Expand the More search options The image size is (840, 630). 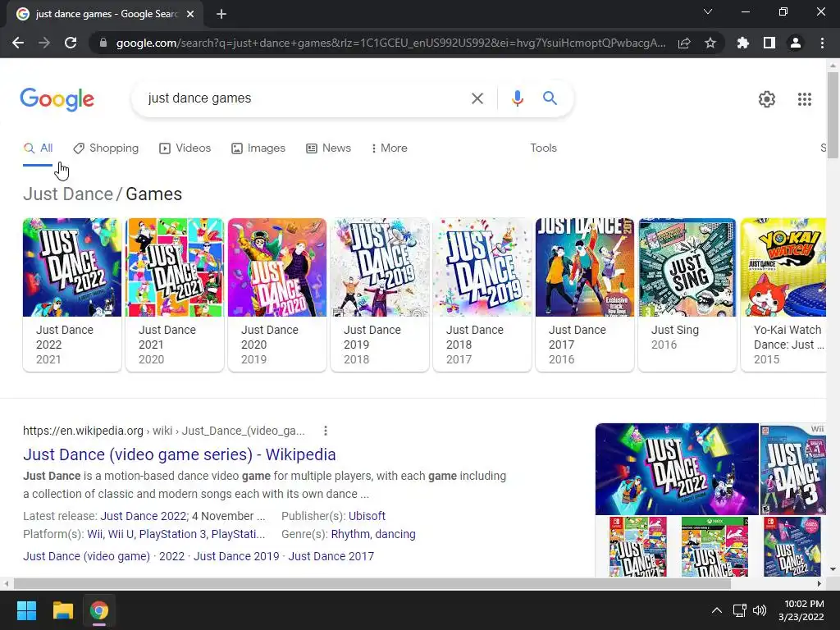[x=390, y=148]
